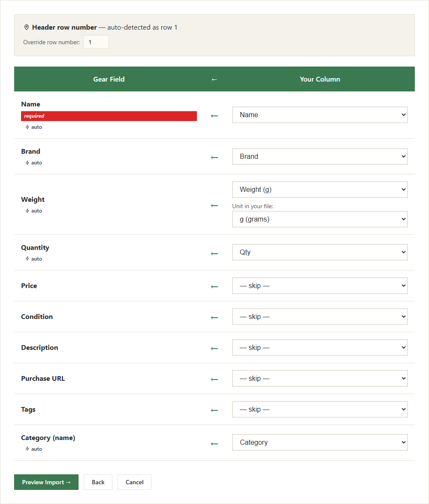The height and width of the screenshot is (504, 429).
Task: Open the Price row skip dropdown
Action: (x=320, y=286)
